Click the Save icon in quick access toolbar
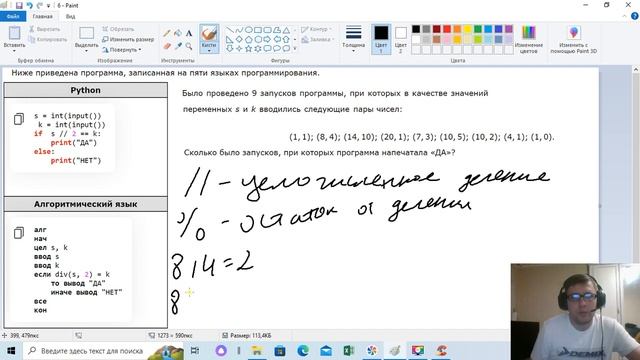The width and height of the screenshot is (640, 360). click(19, 6)
